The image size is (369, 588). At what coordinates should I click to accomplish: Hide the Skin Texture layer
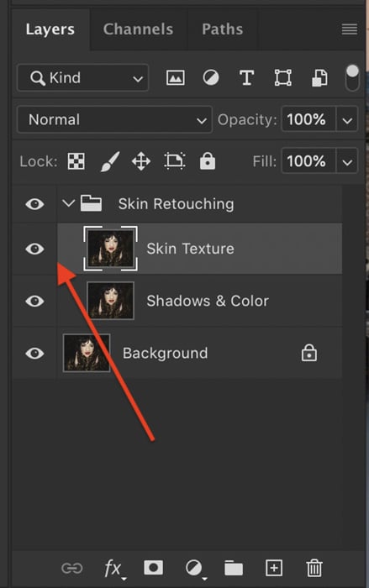34,249
